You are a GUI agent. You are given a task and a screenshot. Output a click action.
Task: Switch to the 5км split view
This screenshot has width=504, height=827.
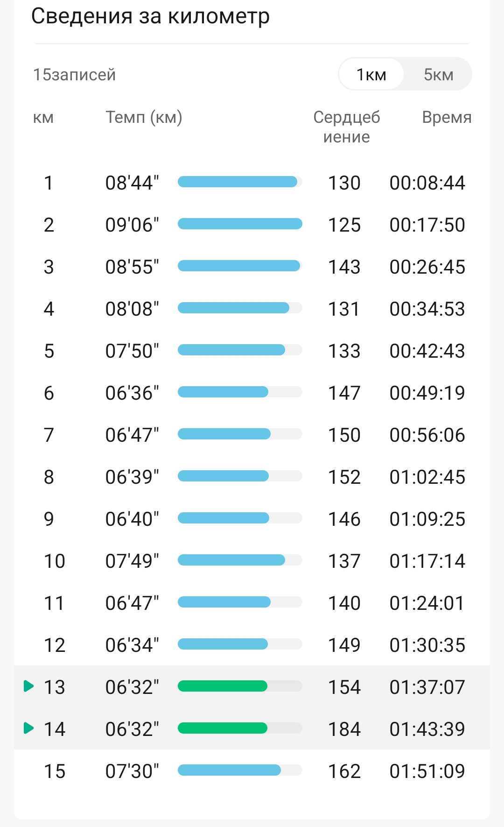click(x=438, y=74)
